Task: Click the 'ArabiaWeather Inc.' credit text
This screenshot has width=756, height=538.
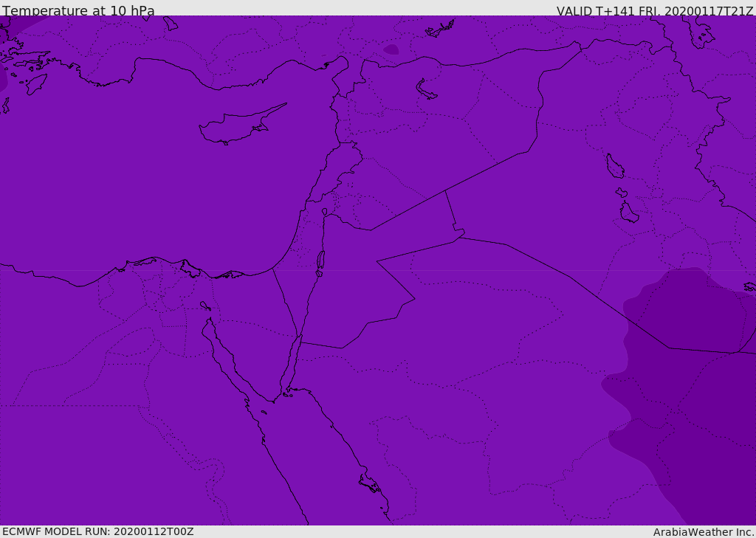Action: [704, 532]
